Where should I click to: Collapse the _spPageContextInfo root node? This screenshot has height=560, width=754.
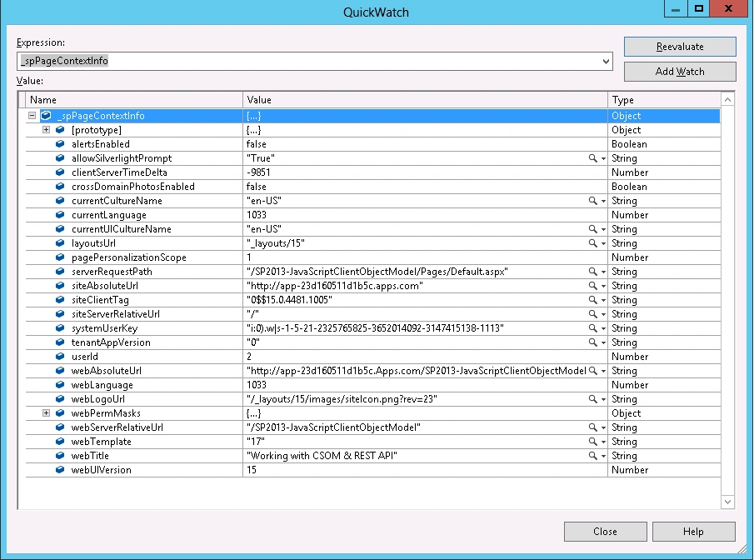coord(32,116)
